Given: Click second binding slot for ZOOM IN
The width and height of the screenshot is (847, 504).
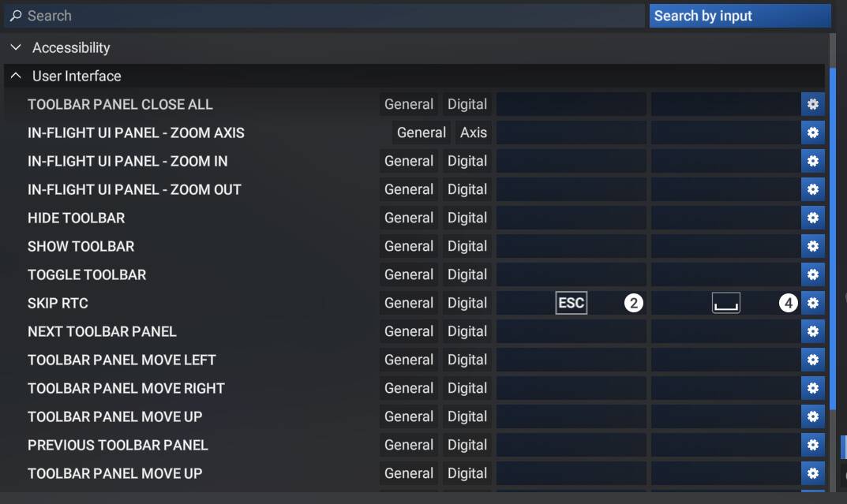Looking at the screenshot, I should point(725,161).
